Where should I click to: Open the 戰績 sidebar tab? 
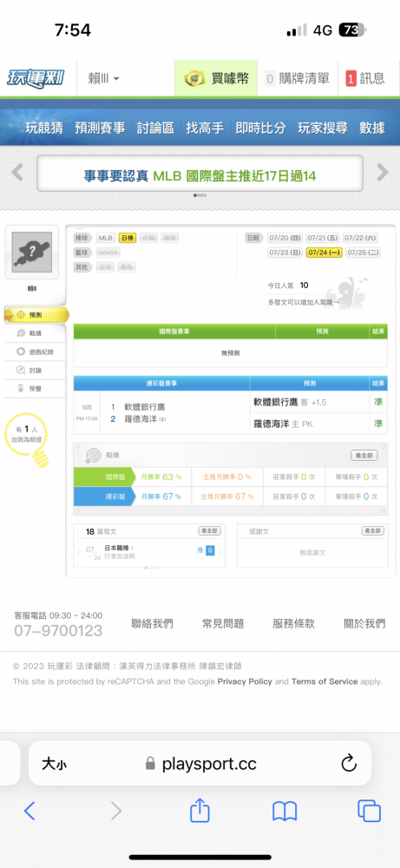(x=35, y=333)
